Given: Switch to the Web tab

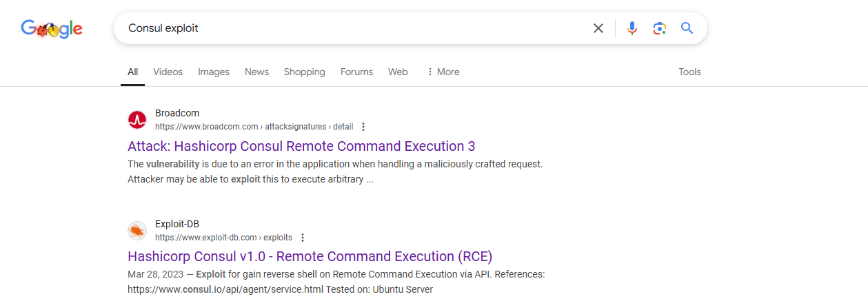Looking at the screenshot, I should pyautogui.click(x=398, y=72).
